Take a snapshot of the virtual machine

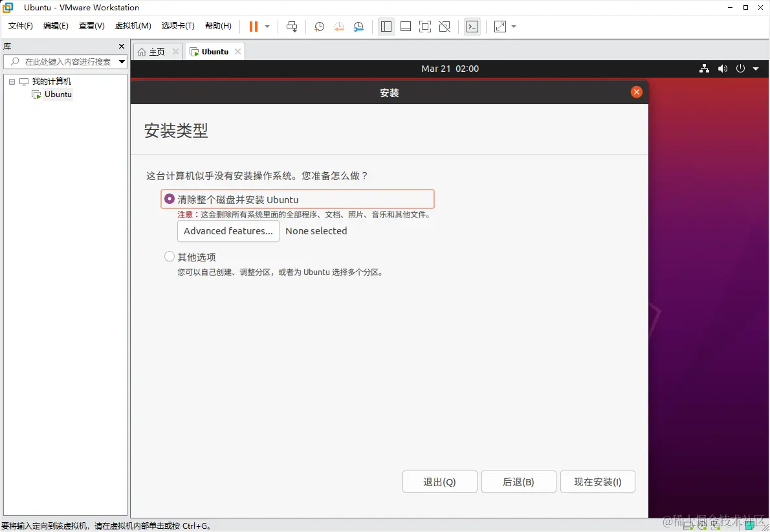[x=319, y=27]
